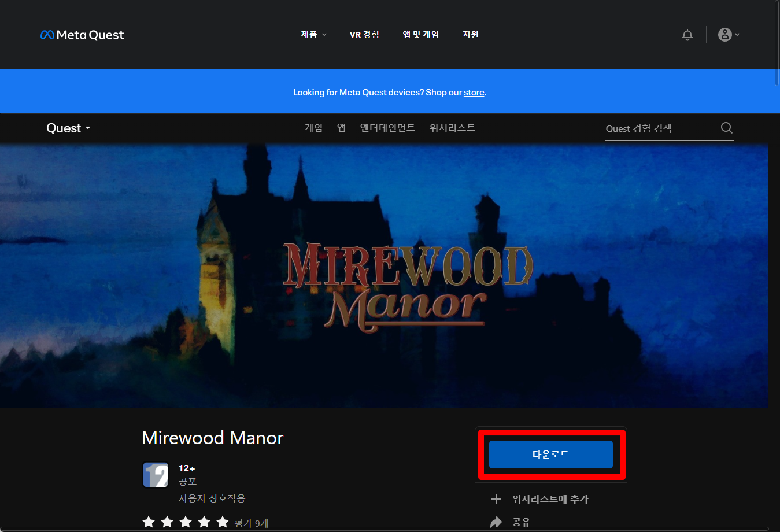Screen dimensions: 780x532
Task: Open the VR 경험 menu
Action: [364, 35]
